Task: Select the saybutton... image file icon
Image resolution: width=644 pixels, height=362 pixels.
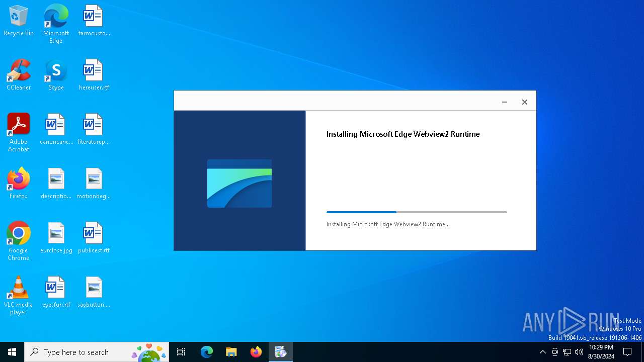Action: pyautogui.click(x=94, y=293)
